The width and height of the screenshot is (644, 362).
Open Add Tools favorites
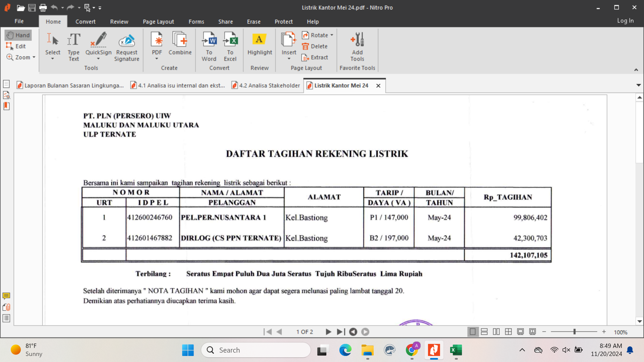[x=357, y=47]
